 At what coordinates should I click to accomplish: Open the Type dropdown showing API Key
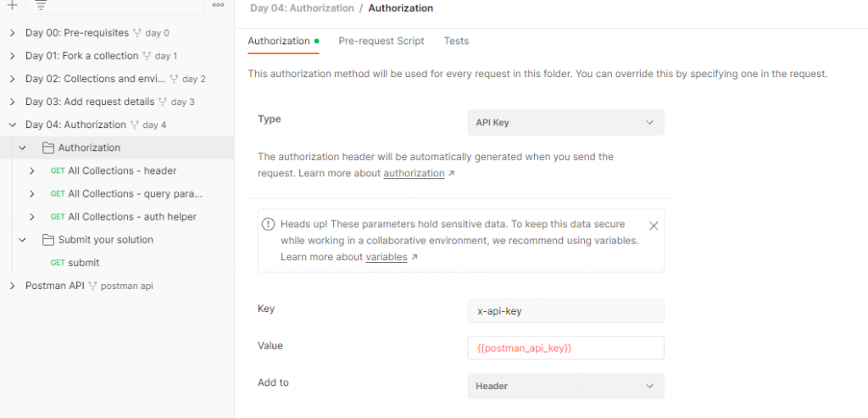(565, 122)
